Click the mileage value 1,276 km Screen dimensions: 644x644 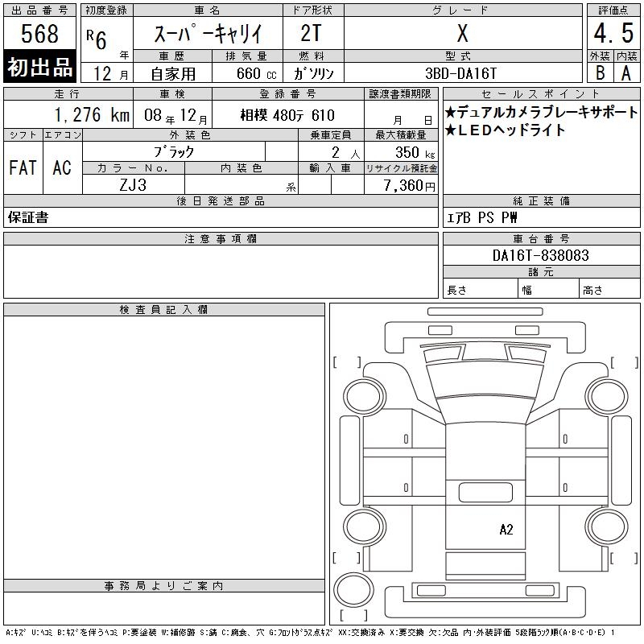(x=91, y=115)
